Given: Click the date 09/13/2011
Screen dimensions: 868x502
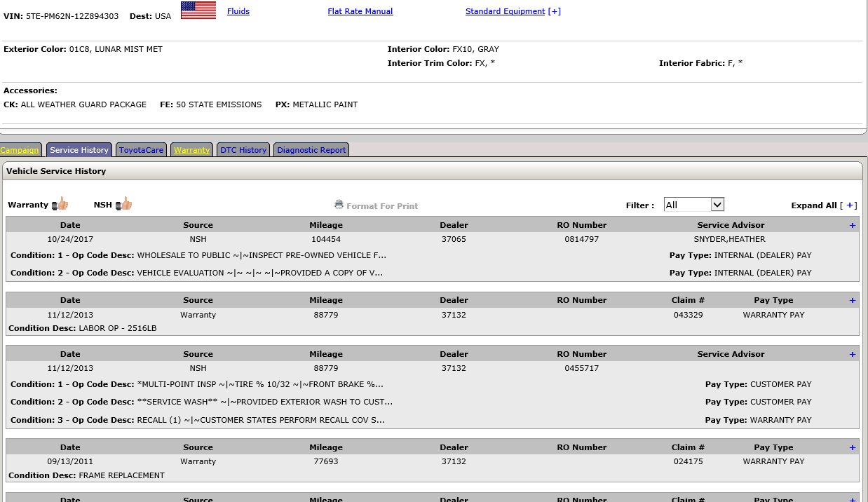Looking at the screenshot, I should [70, 461].
